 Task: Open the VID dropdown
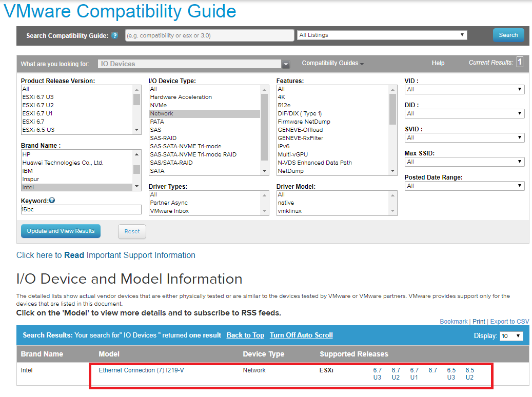coord(464,89)
